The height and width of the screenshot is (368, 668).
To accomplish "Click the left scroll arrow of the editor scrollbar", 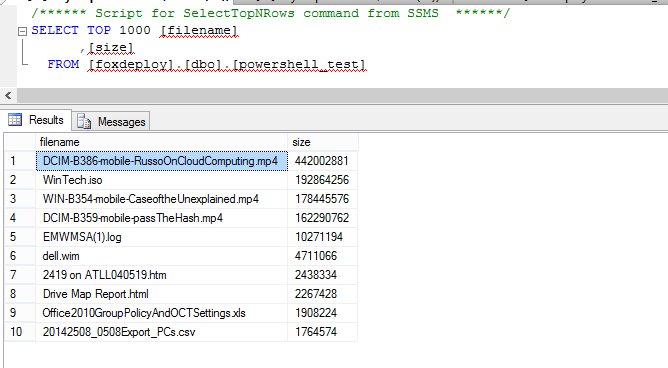I will click(8, 95).
